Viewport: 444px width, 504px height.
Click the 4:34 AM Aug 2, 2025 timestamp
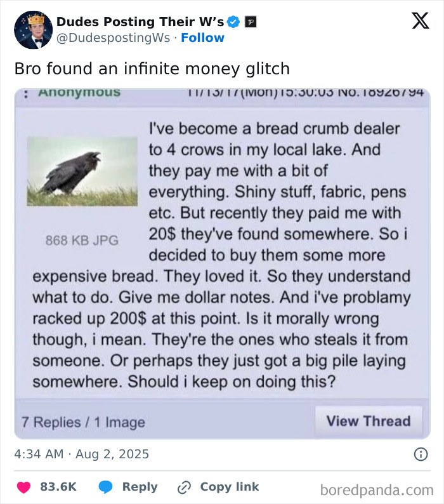coord(82,454)
